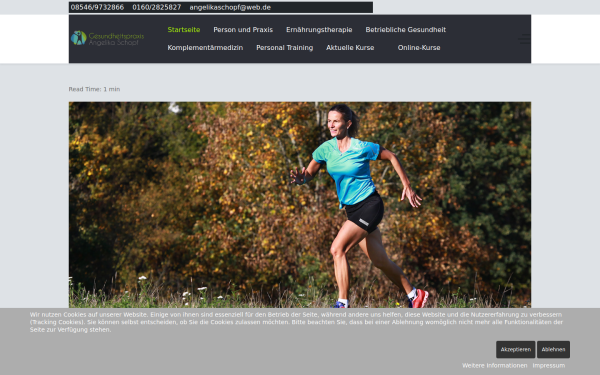Click the phone number 08546/9732866
The height and width of the screenshot is (375, 600).
(97, 7)
